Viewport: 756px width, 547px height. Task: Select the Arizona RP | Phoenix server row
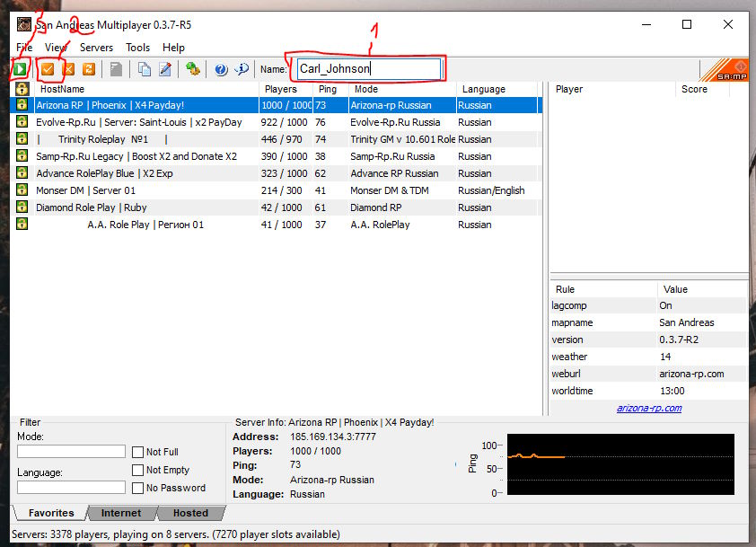click(277, 105)
